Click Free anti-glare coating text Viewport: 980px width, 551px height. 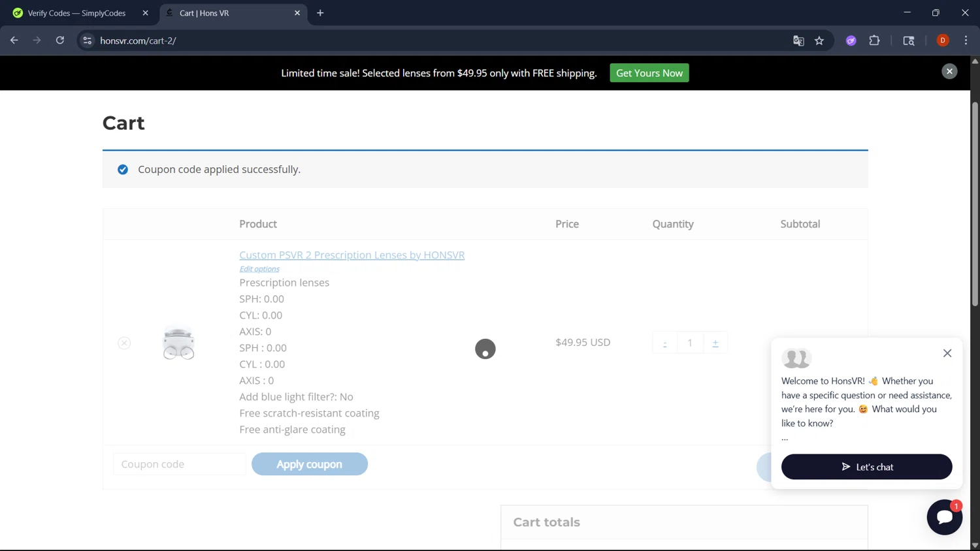click(292, 430)
